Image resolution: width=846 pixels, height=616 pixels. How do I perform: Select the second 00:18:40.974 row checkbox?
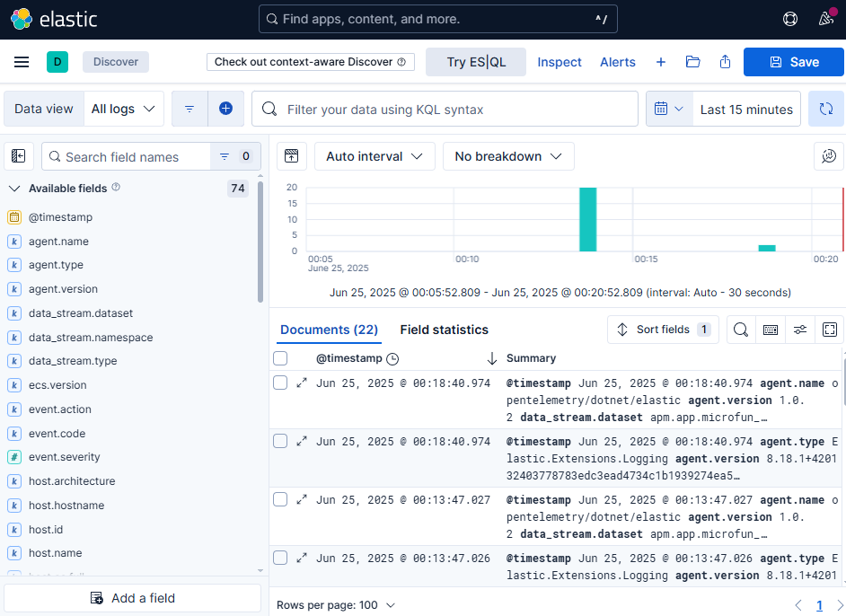(x=280, y=441)
